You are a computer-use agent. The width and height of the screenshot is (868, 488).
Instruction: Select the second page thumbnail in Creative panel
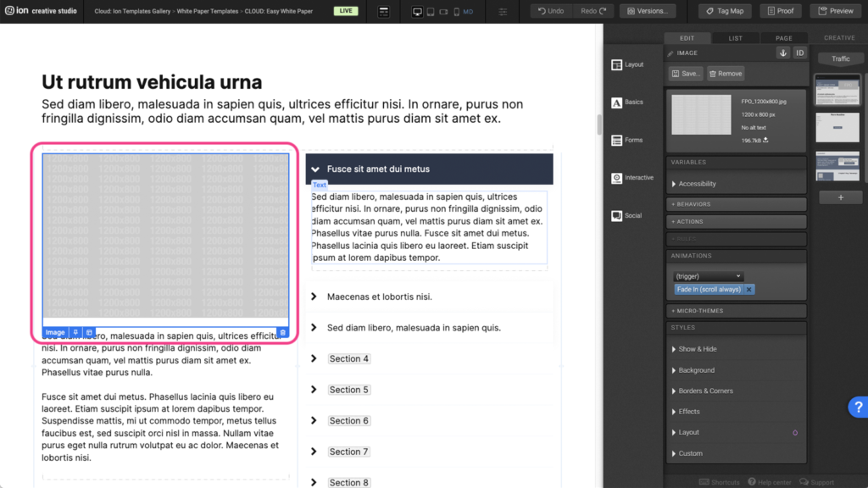(x=837, y=127)
